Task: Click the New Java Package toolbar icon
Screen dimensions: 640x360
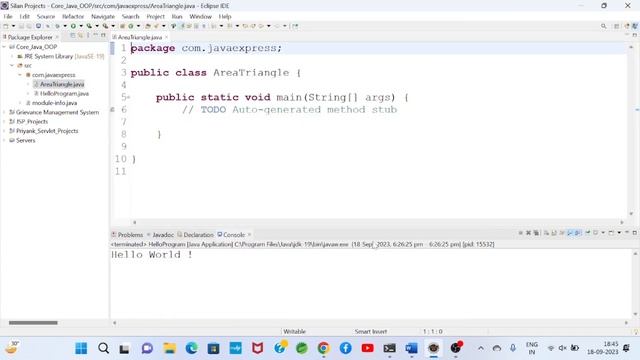Action: pyautogui.click(x=122, y=26)
